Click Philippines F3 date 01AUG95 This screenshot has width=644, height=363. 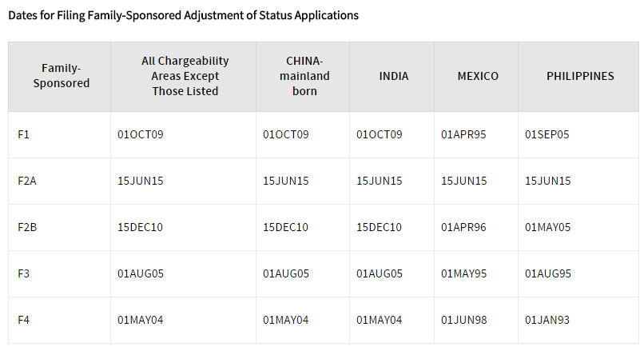(x=548, y=273)
